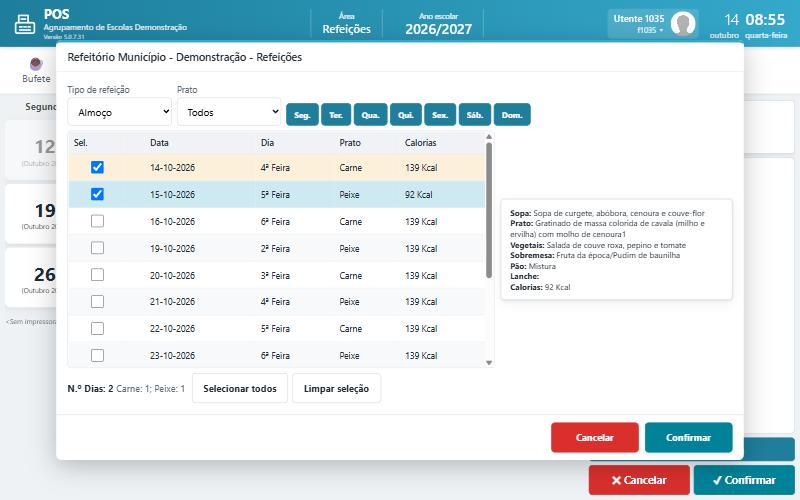800x500 pixels.
Task: Click the 08:55 clock display
Action: [x=765, y=19]
